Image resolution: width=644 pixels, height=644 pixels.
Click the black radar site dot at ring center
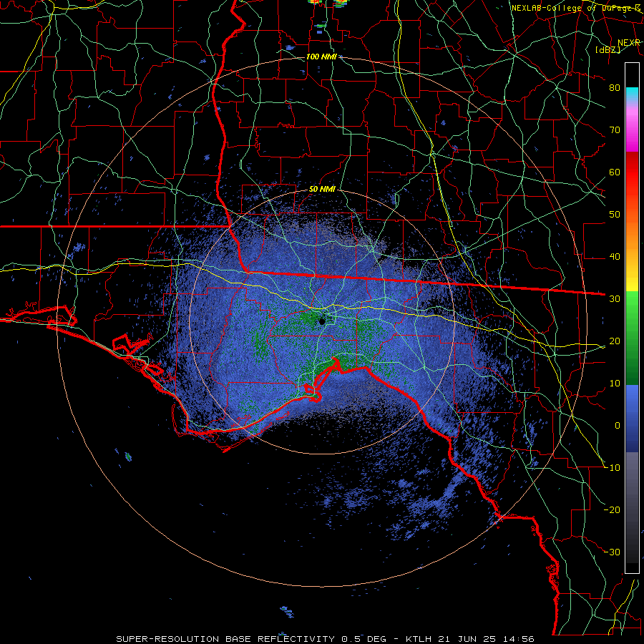tap(322, 321)
